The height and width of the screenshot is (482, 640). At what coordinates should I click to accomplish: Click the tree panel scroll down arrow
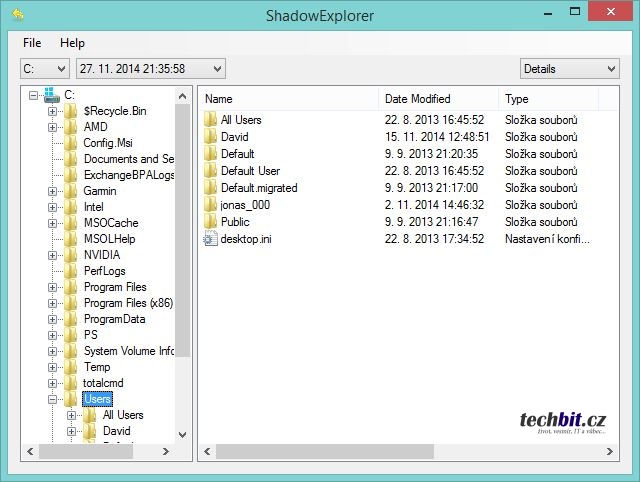[x=182, y=435]
